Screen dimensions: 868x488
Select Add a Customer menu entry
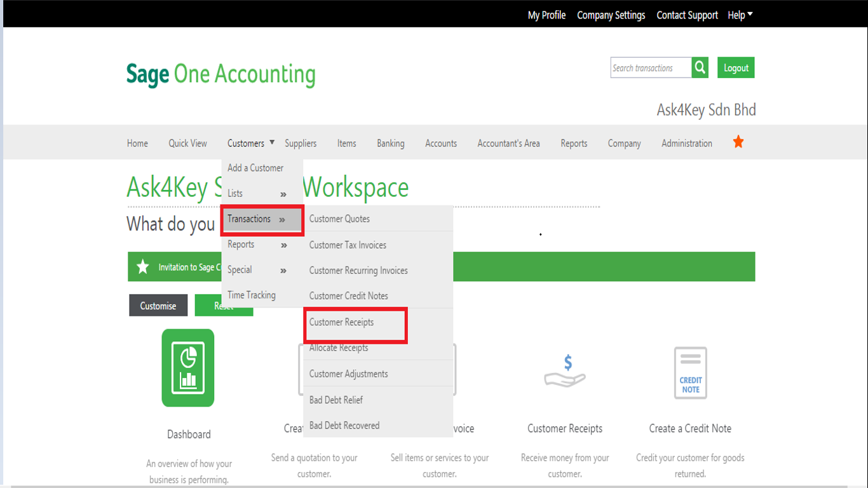click(x=255, y=168)
